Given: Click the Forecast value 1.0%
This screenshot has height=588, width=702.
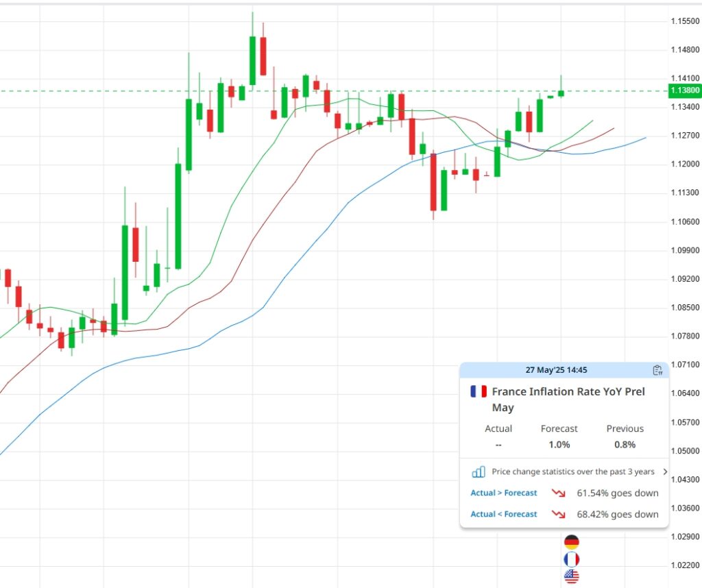Looking at the screenshot, I should coord(559,444).
